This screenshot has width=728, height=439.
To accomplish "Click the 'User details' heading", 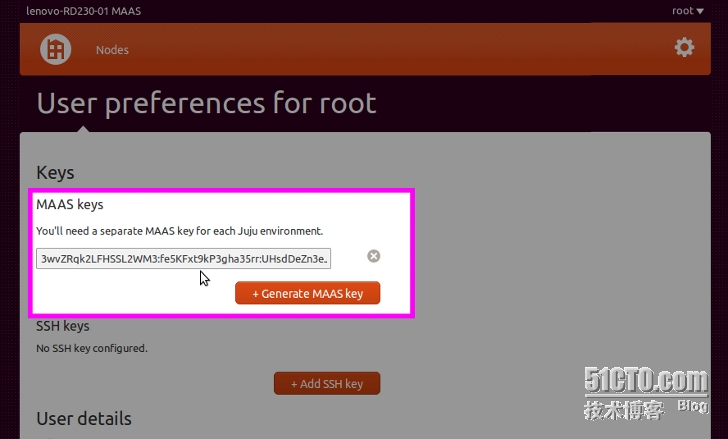I will (x=84, y=419).
